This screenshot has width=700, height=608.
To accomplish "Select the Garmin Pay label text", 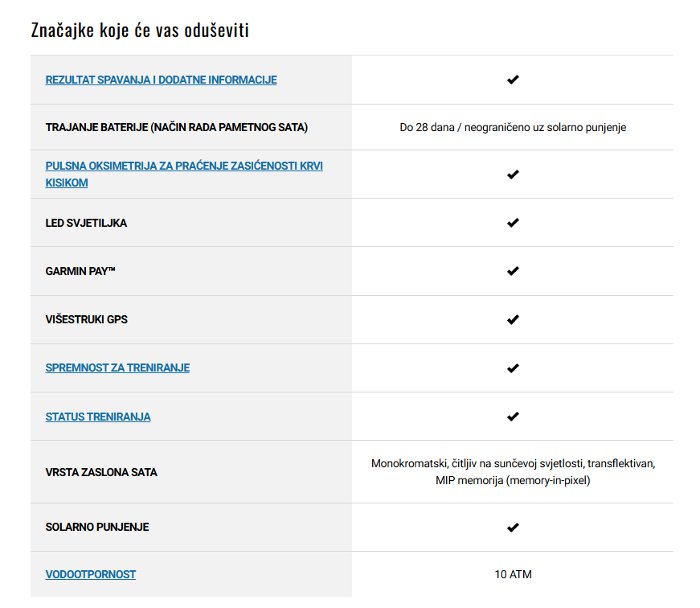I will [x=80, y=271].
